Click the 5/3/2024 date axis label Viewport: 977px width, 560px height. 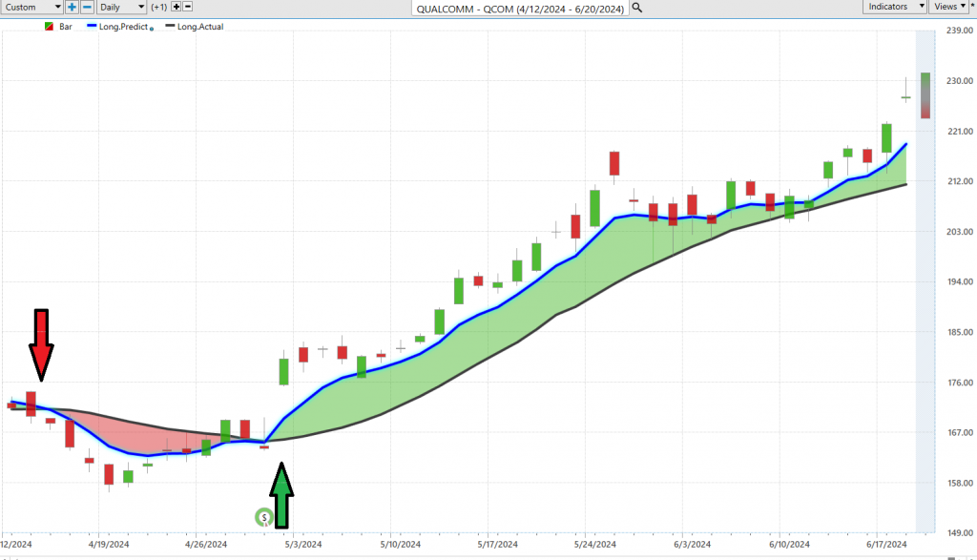(x=303, y=545)
